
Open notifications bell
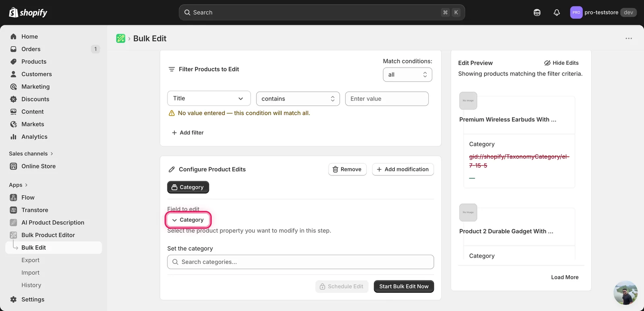point(557,12)
